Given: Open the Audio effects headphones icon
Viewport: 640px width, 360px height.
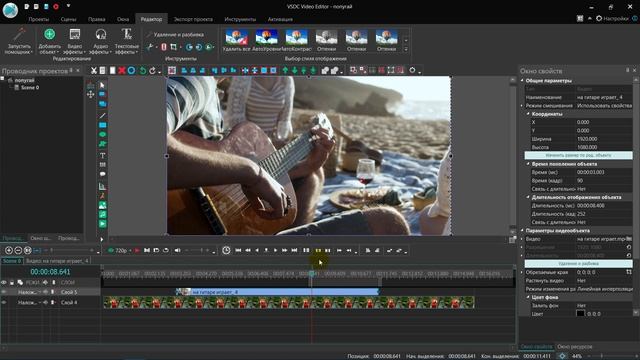Looking at the screenshot, I should (100, 35).
